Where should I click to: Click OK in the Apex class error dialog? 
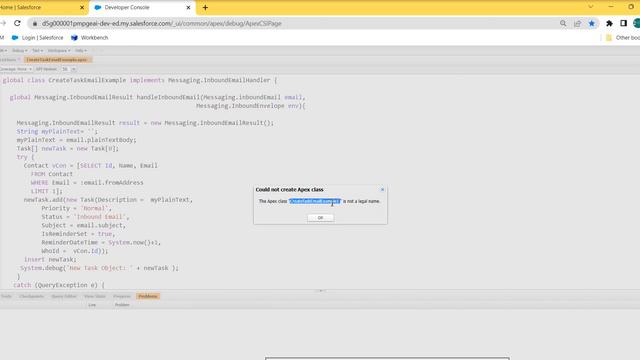320,218
